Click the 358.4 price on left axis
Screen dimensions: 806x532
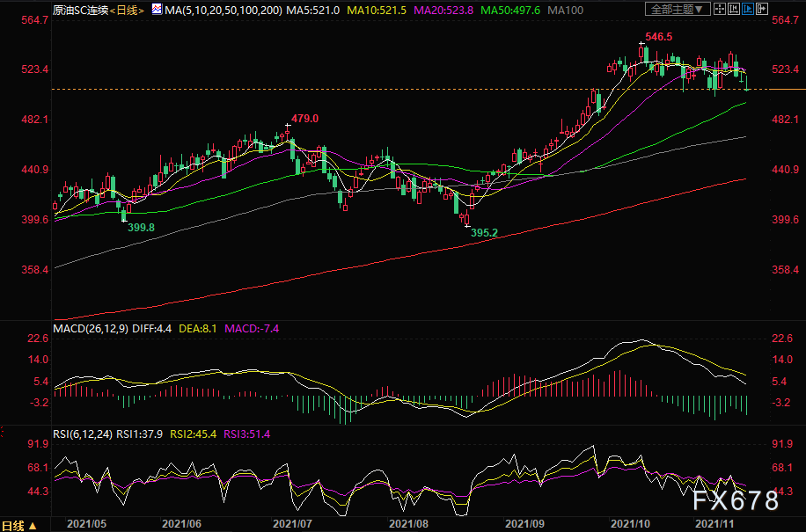tap(35, 270)
